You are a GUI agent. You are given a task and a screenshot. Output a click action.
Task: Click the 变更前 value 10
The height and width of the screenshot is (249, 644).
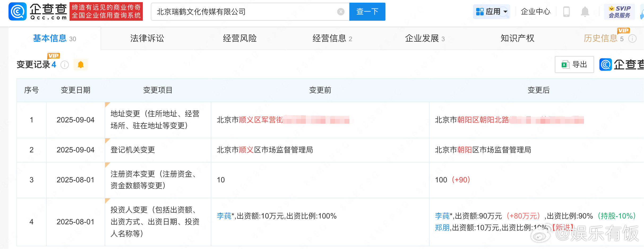coord(221,180)
